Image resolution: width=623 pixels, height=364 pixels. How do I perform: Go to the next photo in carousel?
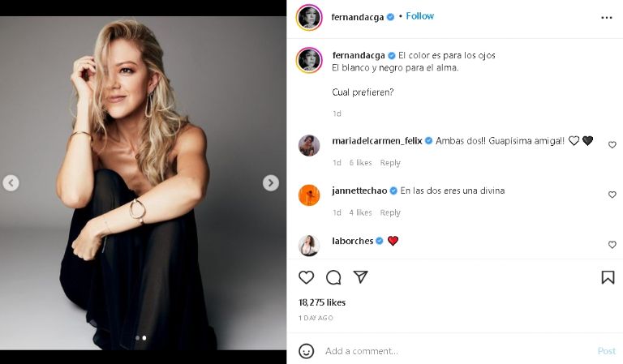(x=271, y=183)
